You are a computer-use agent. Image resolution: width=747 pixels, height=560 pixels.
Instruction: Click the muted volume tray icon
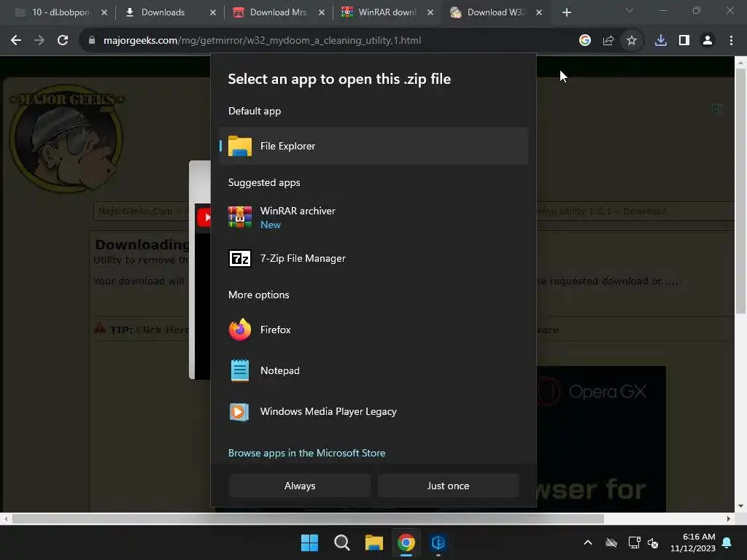(653, 542)
